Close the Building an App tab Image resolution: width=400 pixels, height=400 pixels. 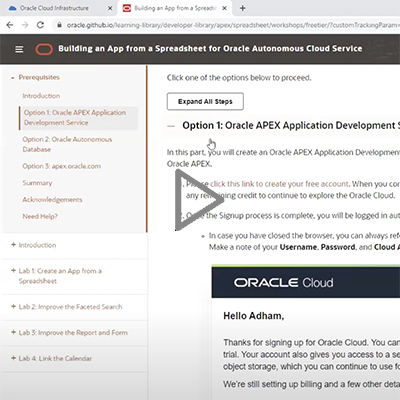(x=225, y=8)
